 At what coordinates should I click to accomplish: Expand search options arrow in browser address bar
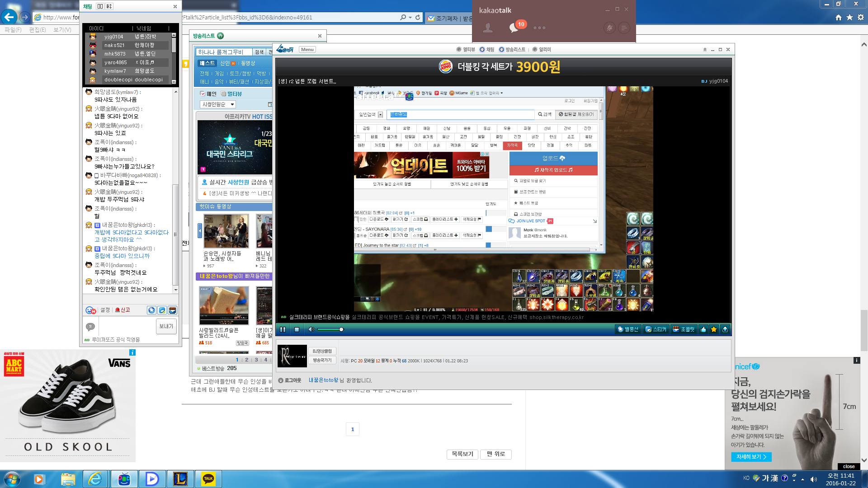pyautogui.click(x=410, y=18)
